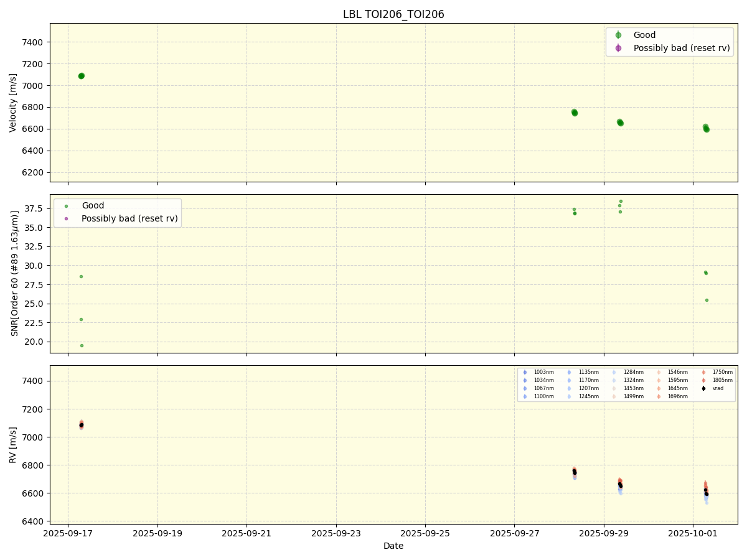Click the 1453nm legend marker

pyautogui.click(x=614, y=388)
